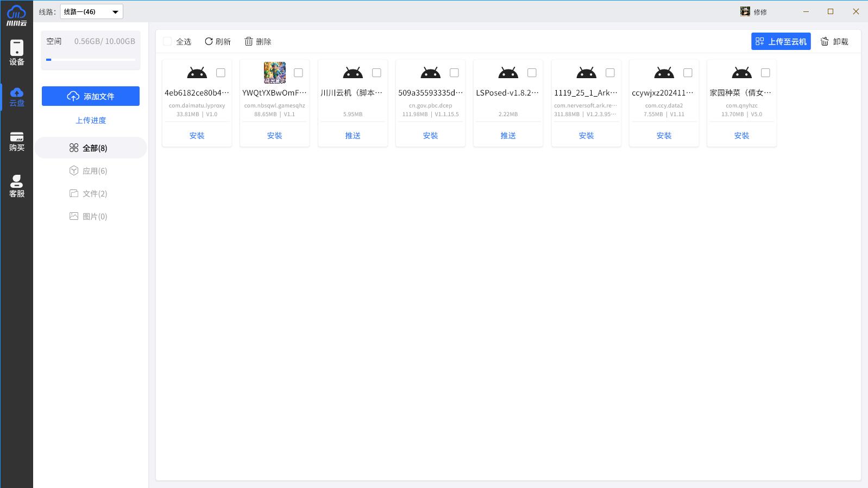Switch to the 文件(2) category
The image size is (868, 488).
point(95,194)
